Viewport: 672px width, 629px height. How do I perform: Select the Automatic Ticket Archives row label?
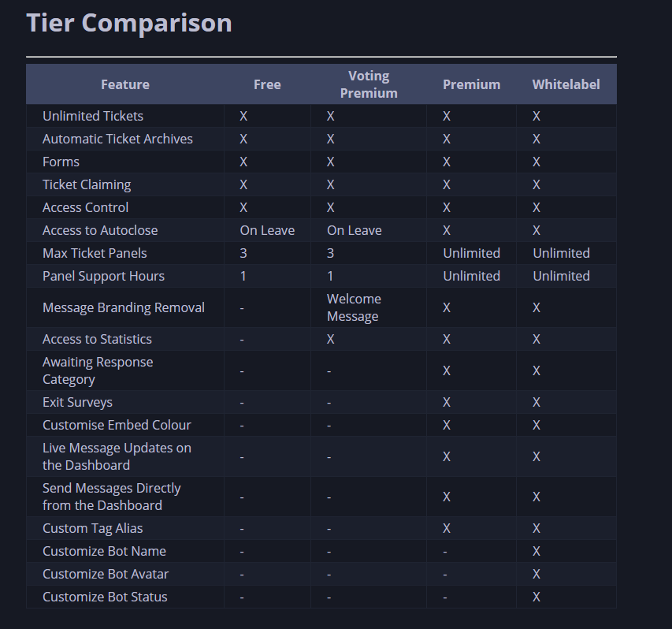(x=117, y=139)
